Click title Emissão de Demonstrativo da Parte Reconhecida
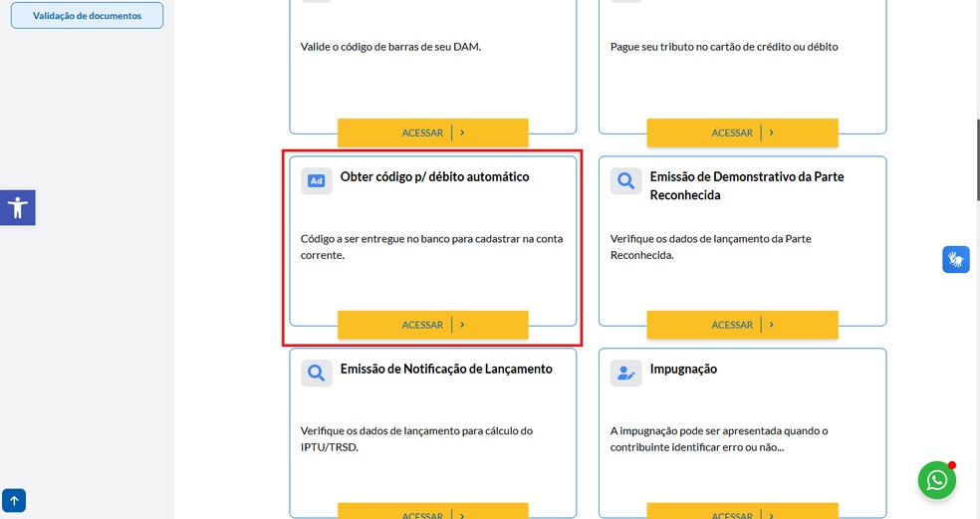This screenshot has height=519, width=980. (x=747, y=185)
